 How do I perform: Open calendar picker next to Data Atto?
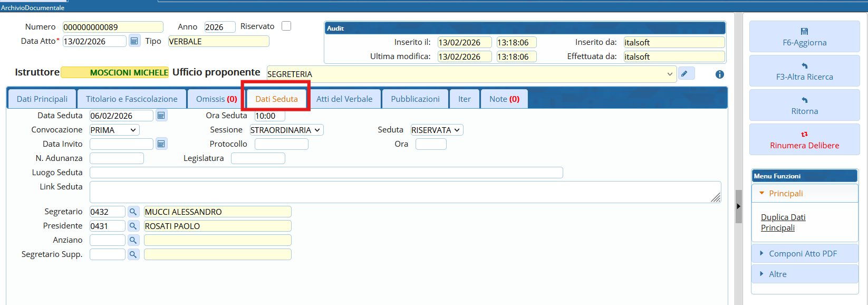point(134,41)
